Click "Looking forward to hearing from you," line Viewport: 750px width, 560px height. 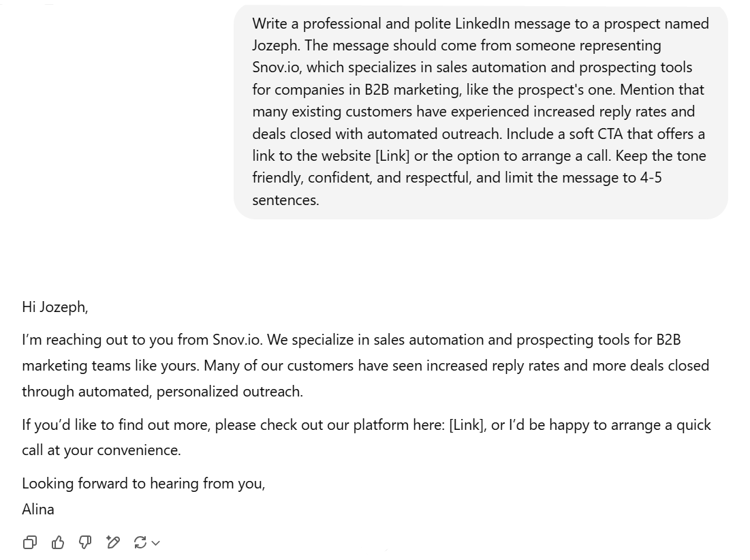pyautogui.click(x=144, y=484)
